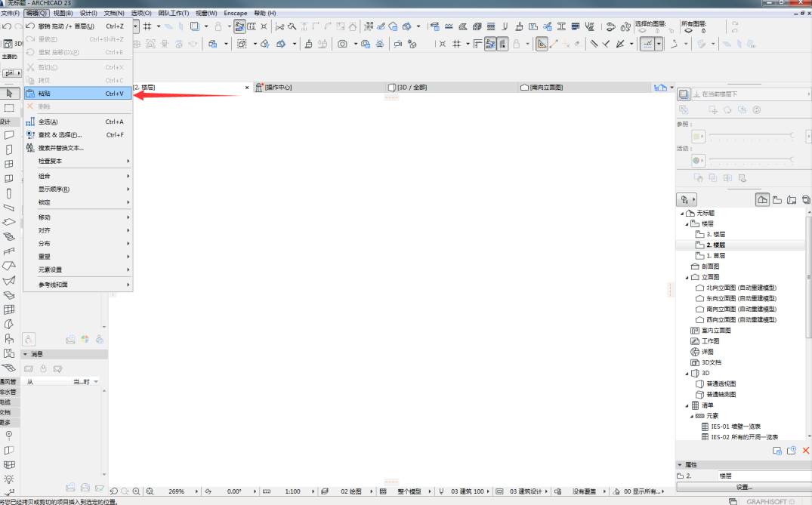Viewport: 812px width, 505px height.
Task: Collapse the 清单 tree node
Action: tap(687, 405)
